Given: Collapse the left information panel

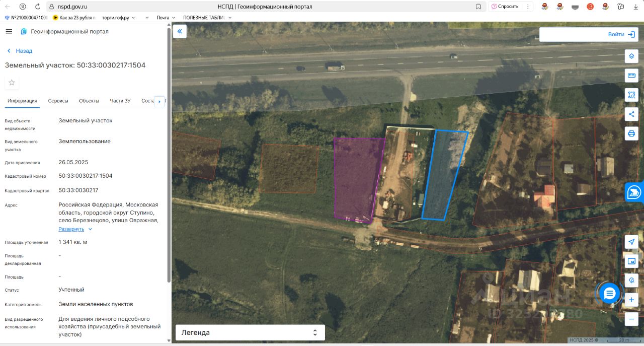Looking at the screenshot, I should pyautogui.click(x=180, y=31).
